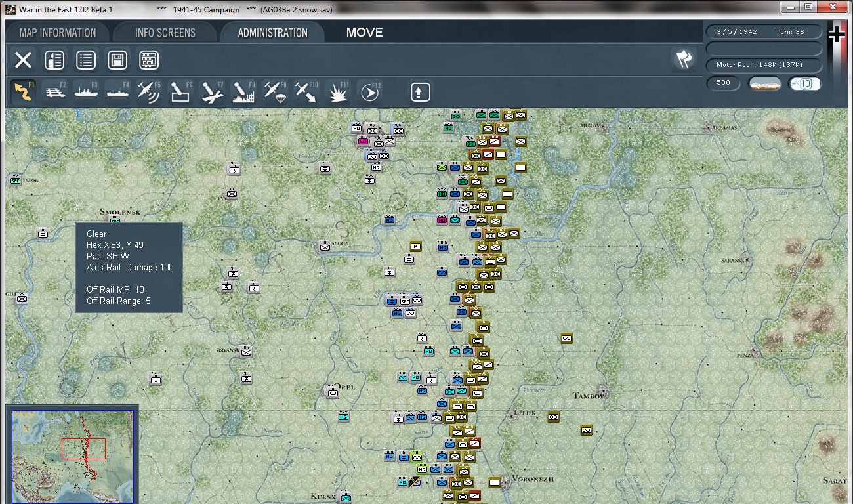This screenshot has width=853, height=504.
Task: Click the End Turn arrow (F12)
Action: [x=370, y=92]
